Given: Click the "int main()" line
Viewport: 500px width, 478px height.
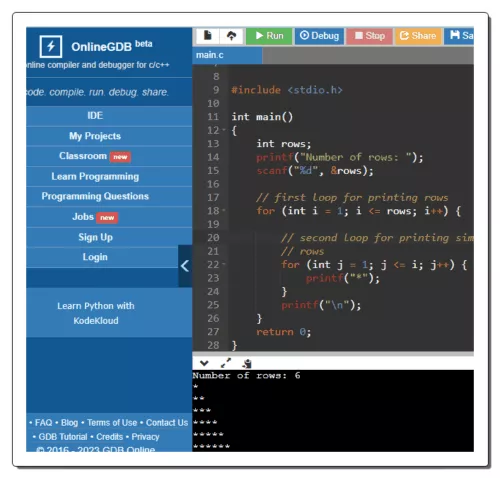Looking at the screenshot, I should click(262, 117).
